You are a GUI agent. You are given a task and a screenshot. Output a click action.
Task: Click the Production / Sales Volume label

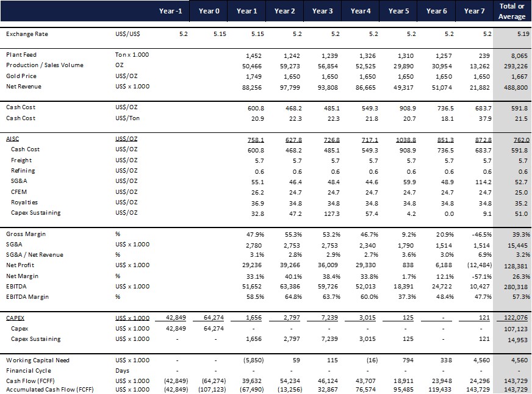point(45,65)
